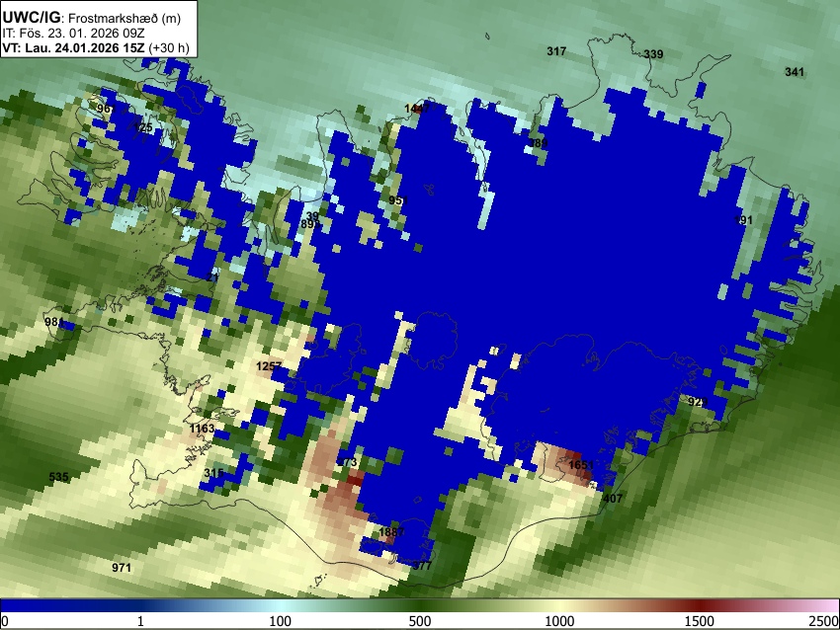Click the map value 407
Screen dimensions: 840x630
pos(613,499)
